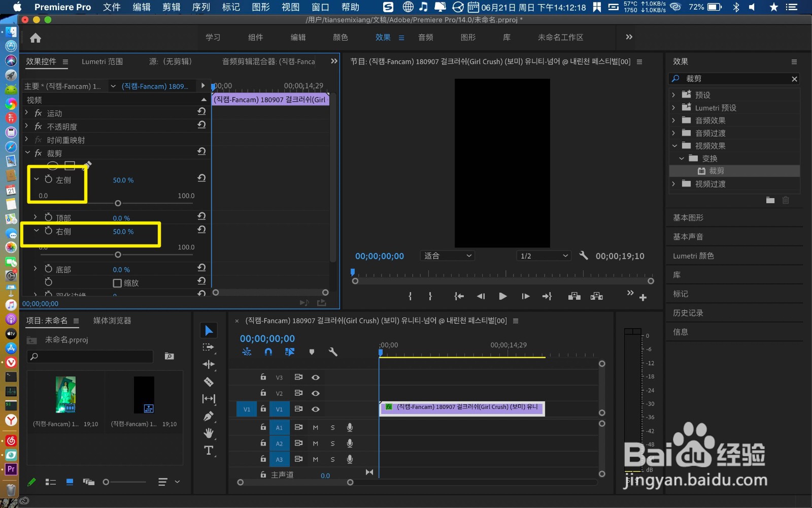Toggle snap in timeline magnet icon

point(268,352)
